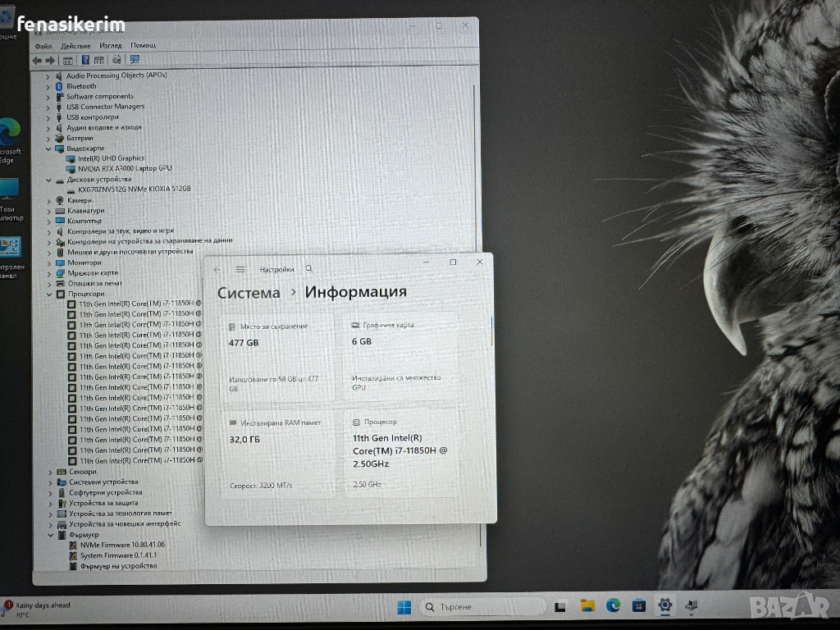Image resolution: width=840 pixels, height=630 pixels.
Task: Click the Windows Start button
Action: 404,607
